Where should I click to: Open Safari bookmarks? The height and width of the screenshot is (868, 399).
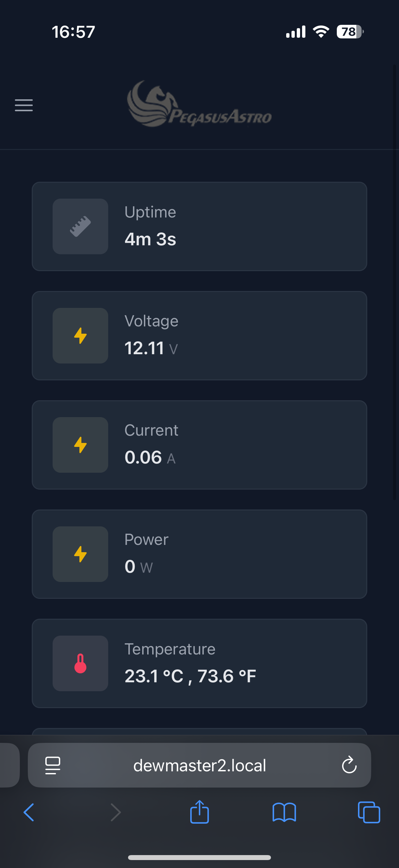tap(284, 812)
